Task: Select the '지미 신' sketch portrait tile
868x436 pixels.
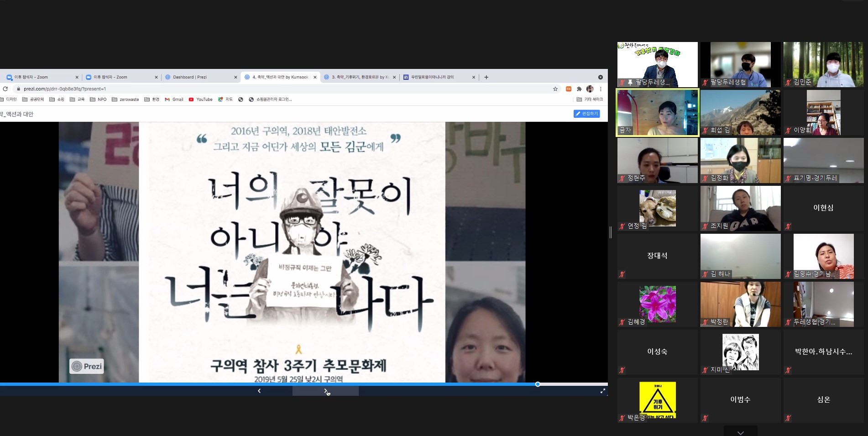Action: 741,352
